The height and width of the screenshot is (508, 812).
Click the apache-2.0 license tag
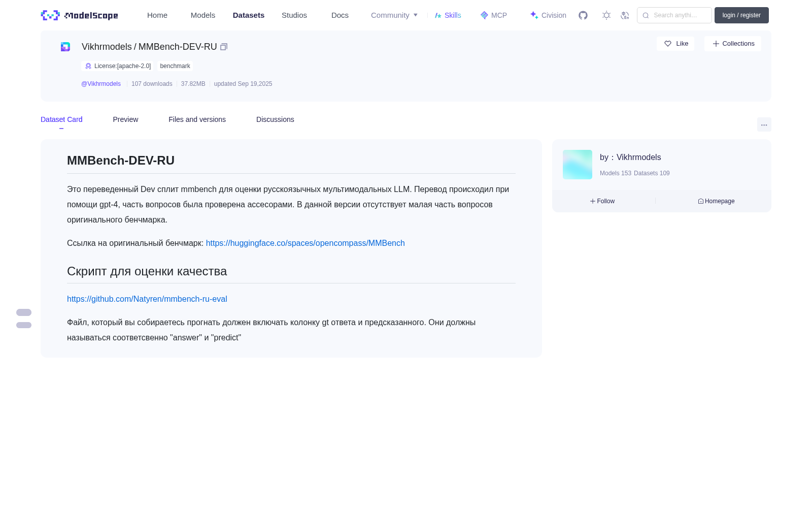click(x=118, y=66)
